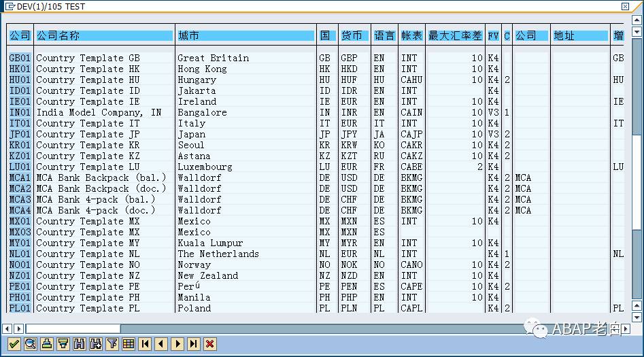Sort the list in ascending order
This screenshot has width=644, height=357.
click(x=47, y=344)
